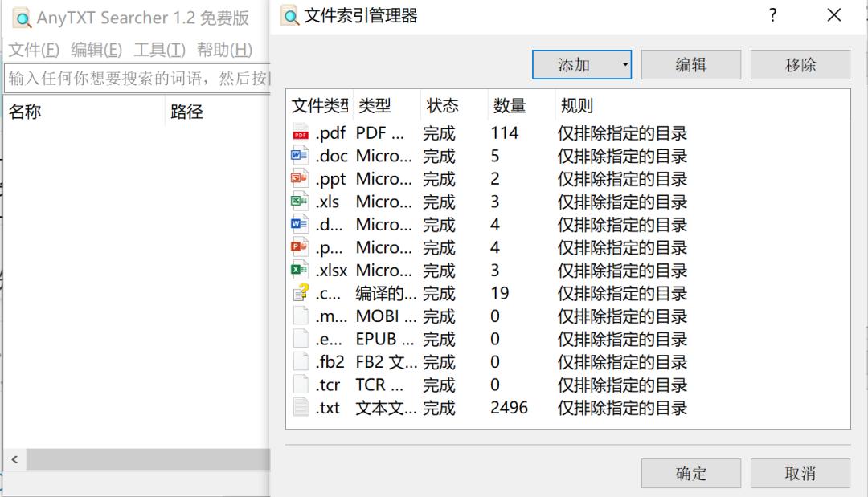Viewport: 868px width, 497px height.
Task: Click the Word icon in the .doc row
Action: tap(300, 155)
